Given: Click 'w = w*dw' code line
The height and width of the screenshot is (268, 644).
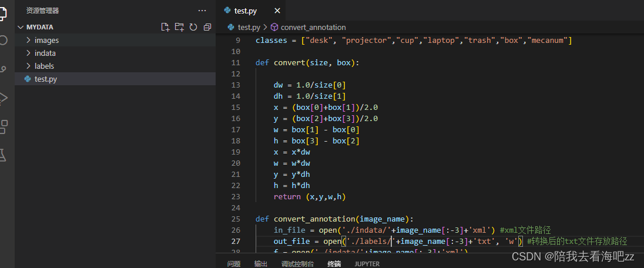Looking at the screenshot, I should (x=291, y=163).
